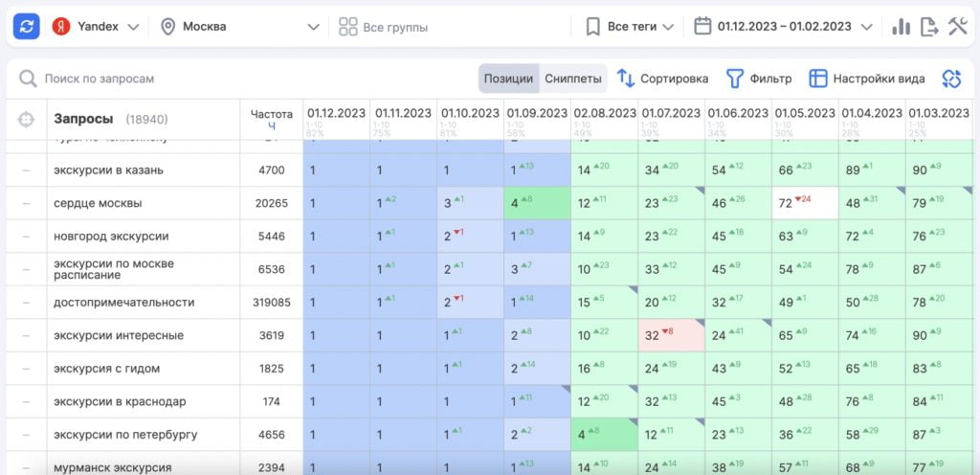Open the bar chart icon in top toolbar

pos(901,27)
